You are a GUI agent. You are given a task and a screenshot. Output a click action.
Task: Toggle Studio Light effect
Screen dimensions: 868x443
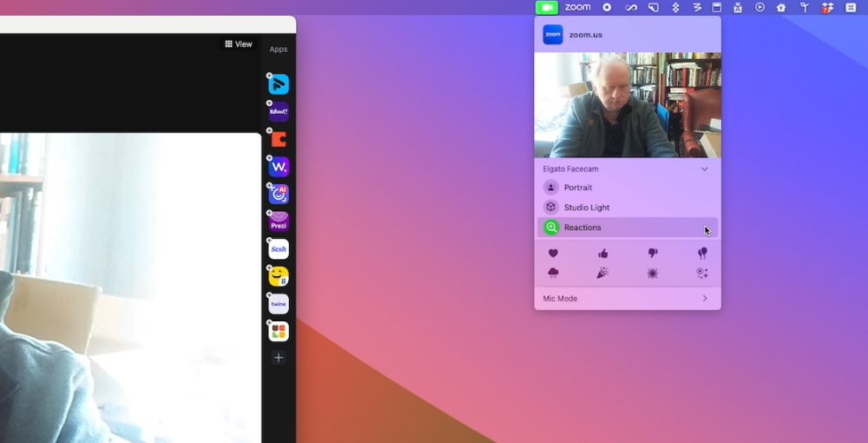628,208
